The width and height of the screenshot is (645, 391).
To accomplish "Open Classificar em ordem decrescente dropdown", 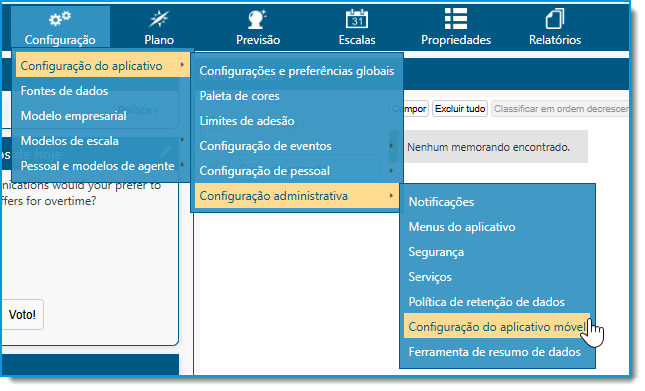I will [560, 109].
